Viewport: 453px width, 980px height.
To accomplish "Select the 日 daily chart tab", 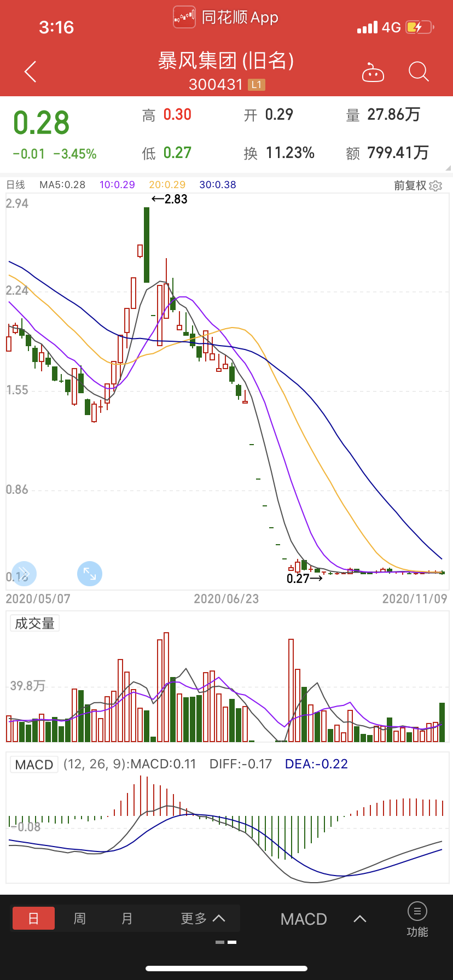I will coord(33,918).
